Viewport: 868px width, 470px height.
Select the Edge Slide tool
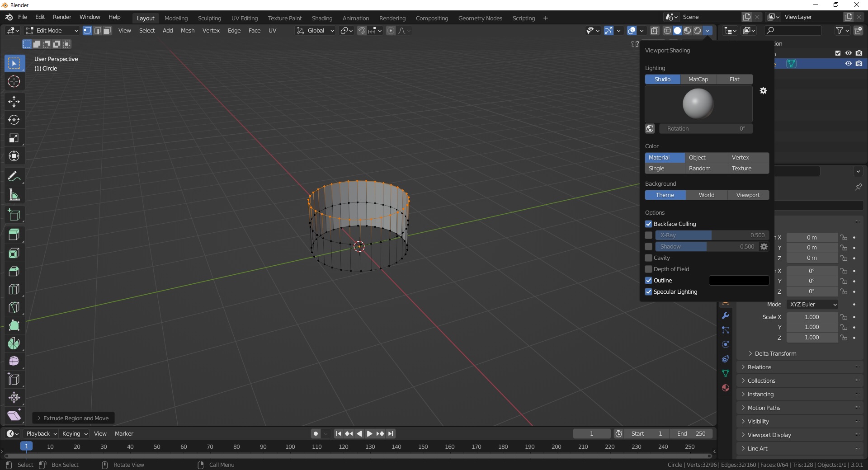pos(14,380)
